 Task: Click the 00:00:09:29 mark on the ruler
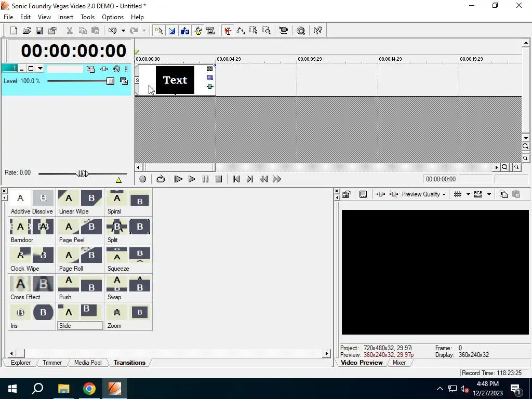coord(310,59)
